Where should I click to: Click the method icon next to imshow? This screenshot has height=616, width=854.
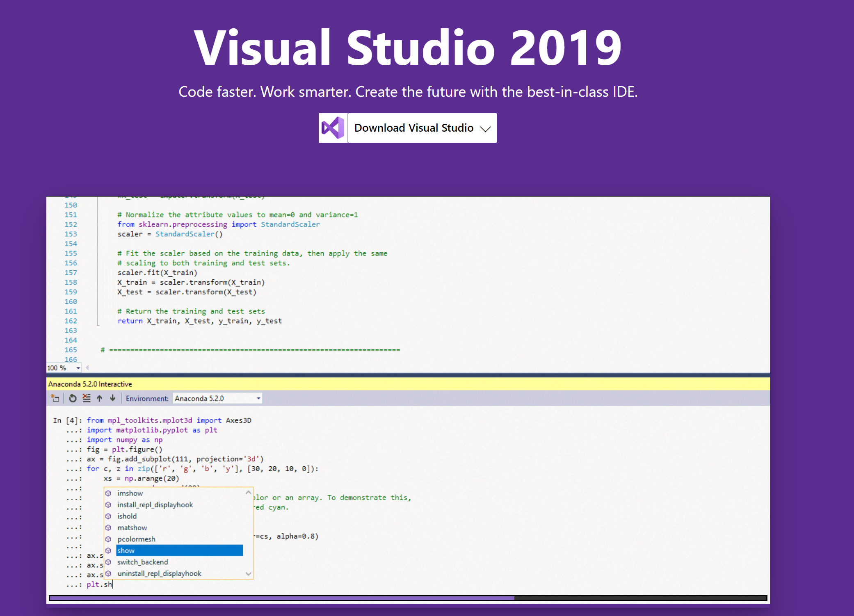click(x=108, y=493)
